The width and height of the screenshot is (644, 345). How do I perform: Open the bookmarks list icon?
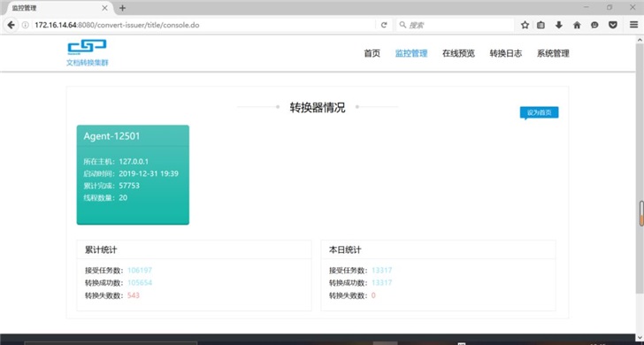(540, 25)
